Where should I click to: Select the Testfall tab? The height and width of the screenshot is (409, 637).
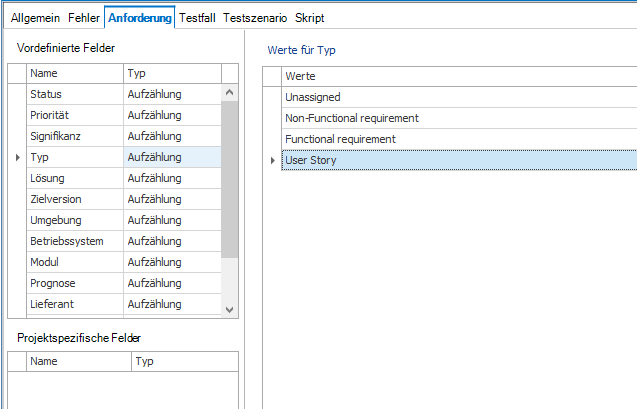click(198, 18)
